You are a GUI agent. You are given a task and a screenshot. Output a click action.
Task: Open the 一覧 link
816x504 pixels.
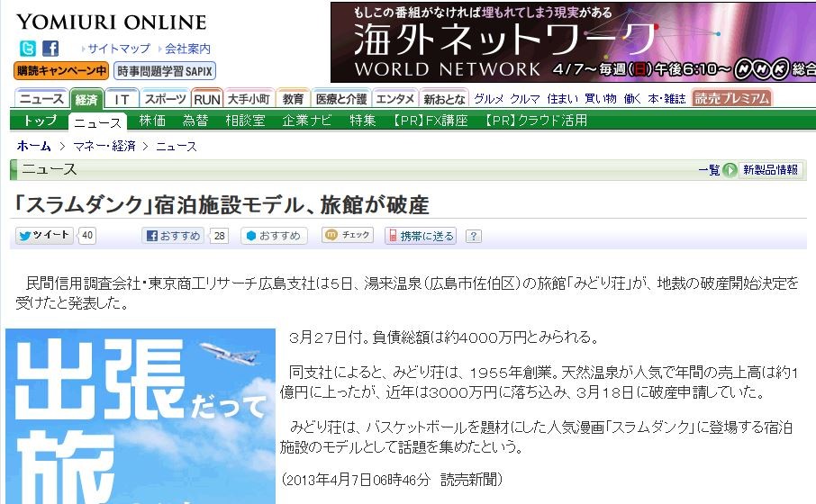coord(708,170)
